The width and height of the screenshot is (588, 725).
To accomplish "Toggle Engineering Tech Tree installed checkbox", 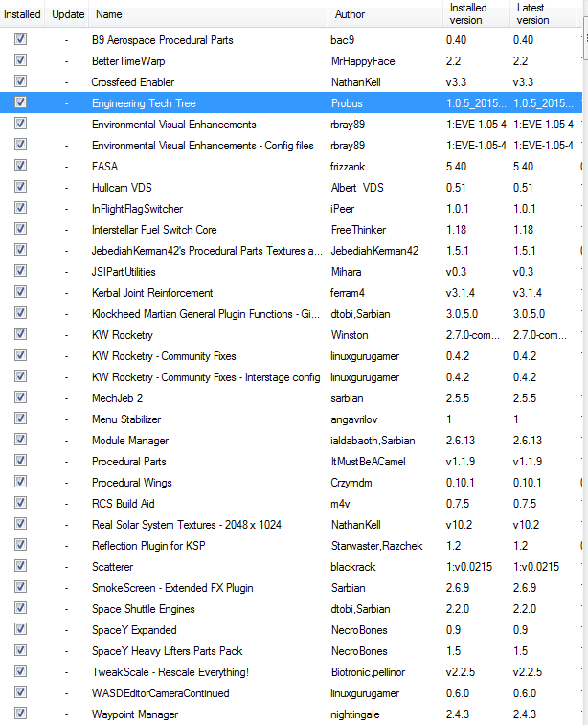I will (x=20, y=102).
